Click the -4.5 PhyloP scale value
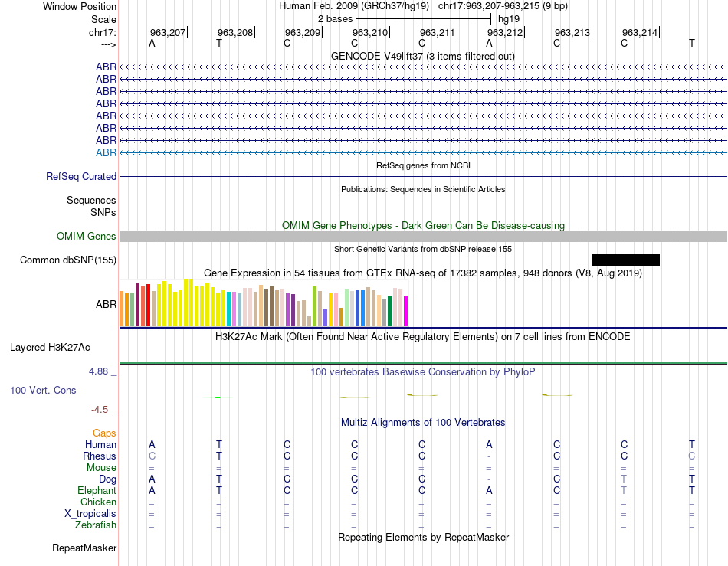 coord(100,409)
